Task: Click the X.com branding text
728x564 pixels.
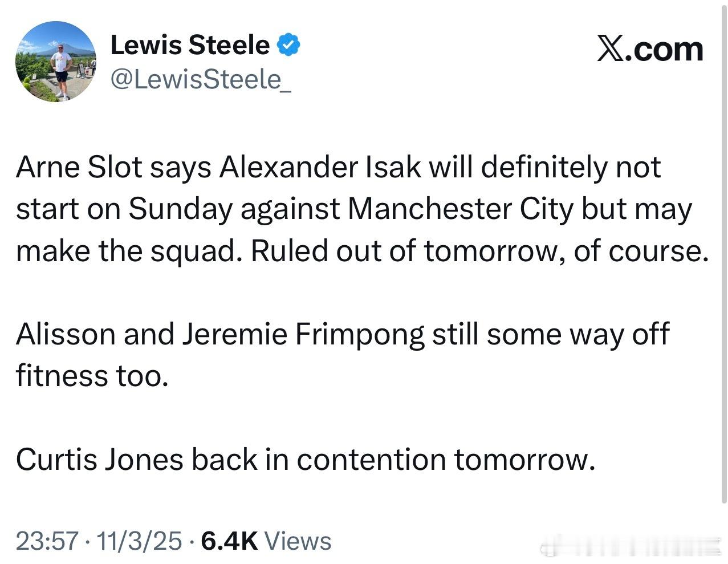Action: point(650,50)
